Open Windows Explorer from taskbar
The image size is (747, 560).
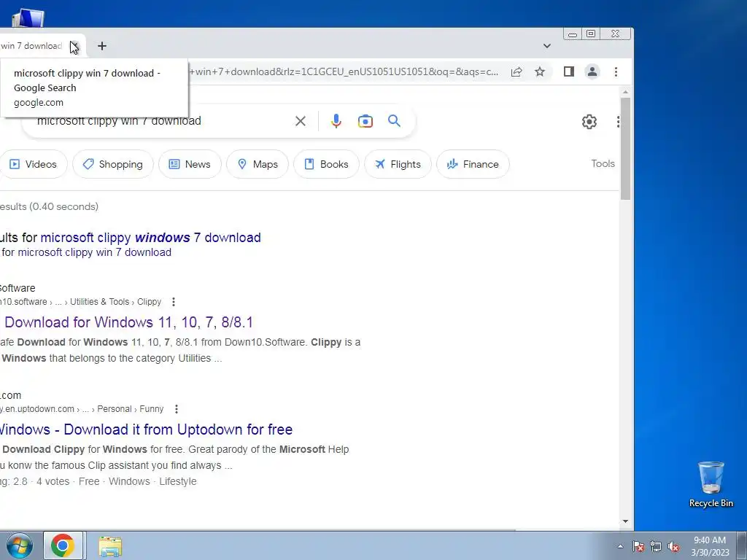tap(111, 546)
